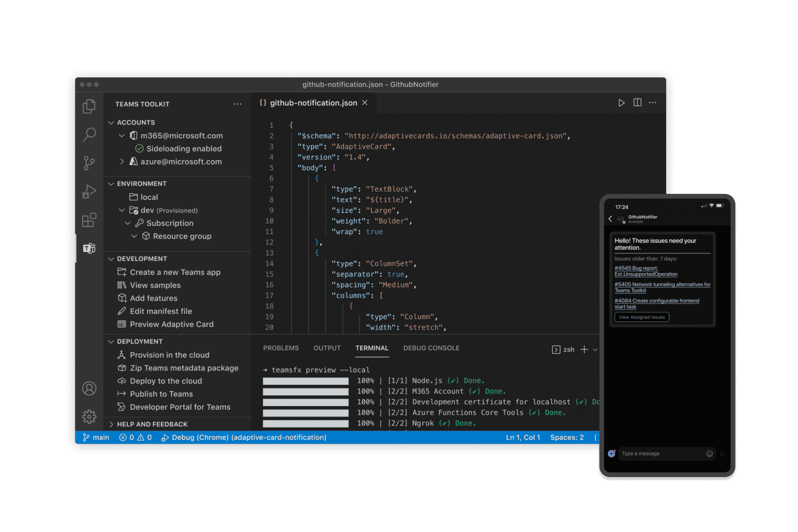This screenshot has height=532, width=798.
Task: Select the local environment
Action: pyautogui.click(x=143, y=197)
